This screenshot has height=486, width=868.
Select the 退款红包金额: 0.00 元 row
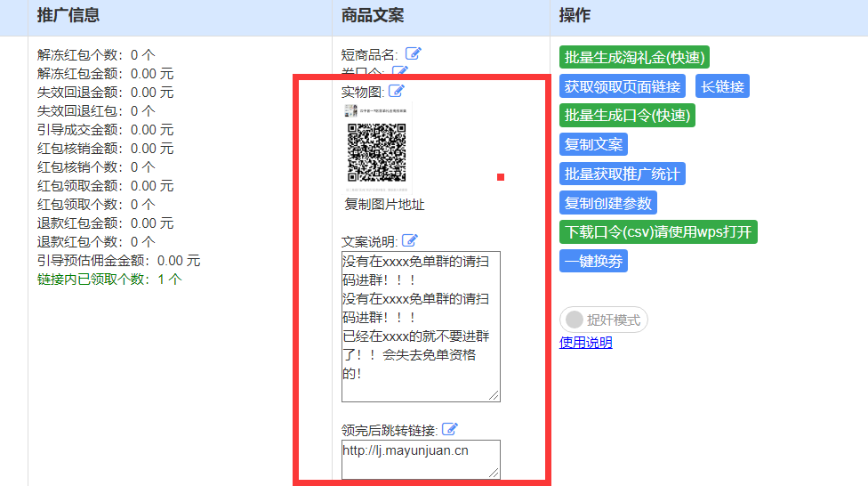[105, 223]
